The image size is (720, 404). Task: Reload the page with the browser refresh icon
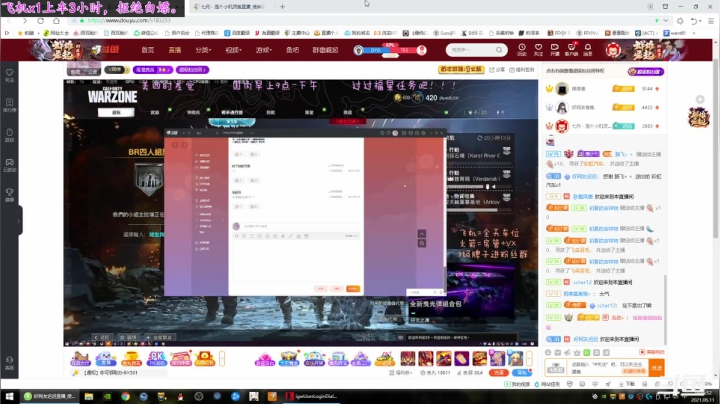40,21
